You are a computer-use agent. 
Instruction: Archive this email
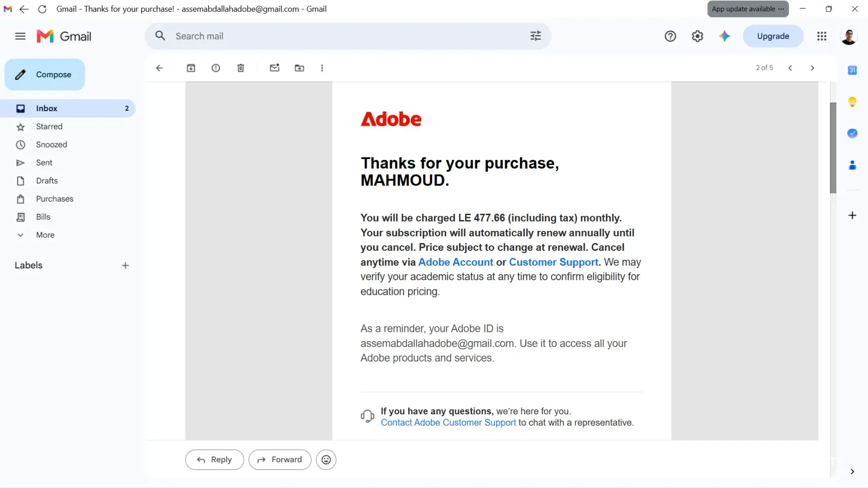[x=191, y=68]
